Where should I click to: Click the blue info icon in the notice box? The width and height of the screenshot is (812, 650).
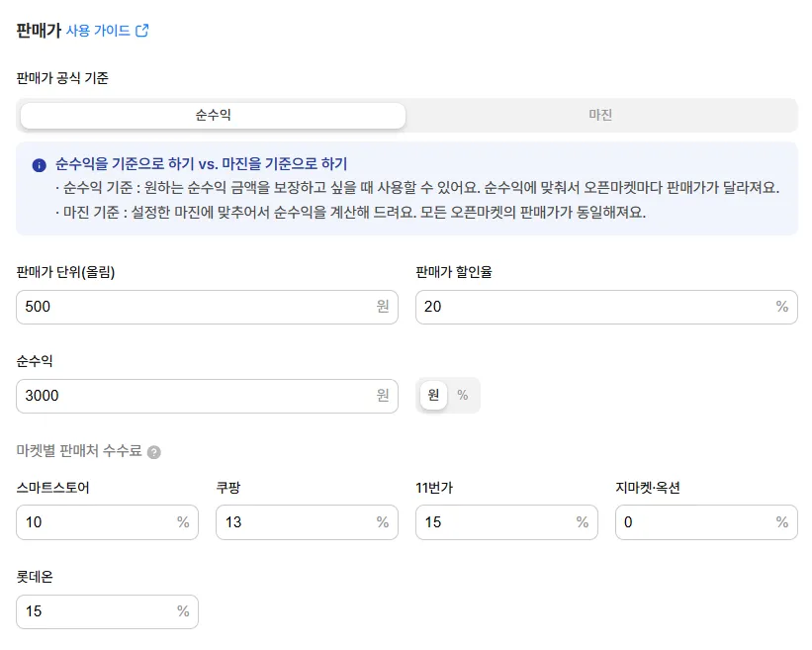(x=40, y=165)
